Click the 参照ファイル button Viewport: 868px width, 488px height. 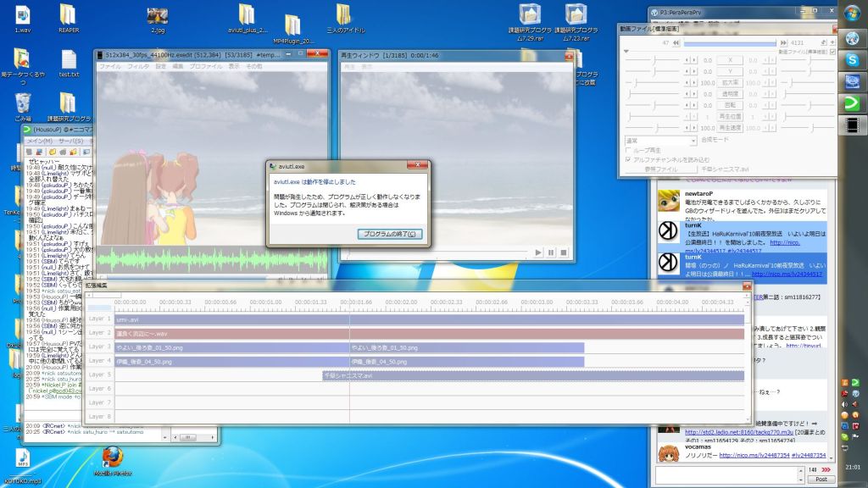[x=660, y=169]
